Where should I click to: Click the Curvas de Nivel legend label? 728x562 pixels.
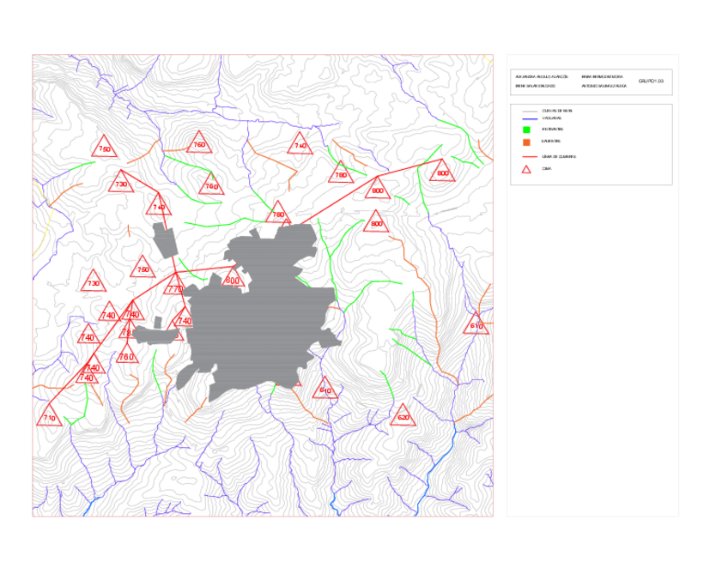coord(558,111)
